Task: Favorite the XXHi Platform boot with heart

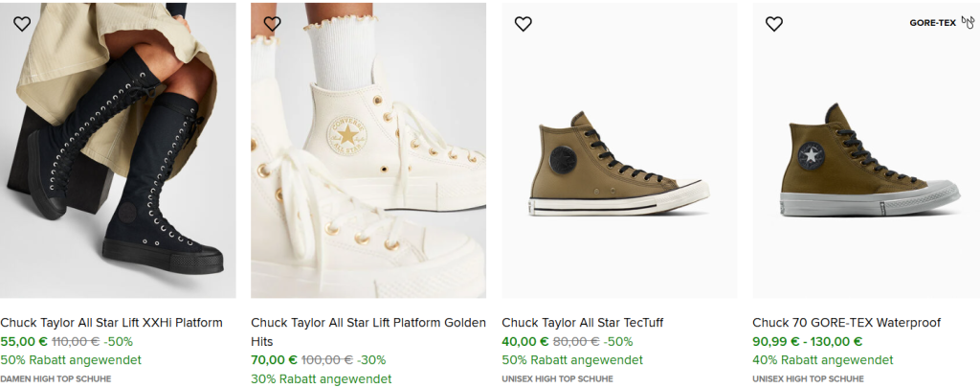Action: [x=21, y=24]
